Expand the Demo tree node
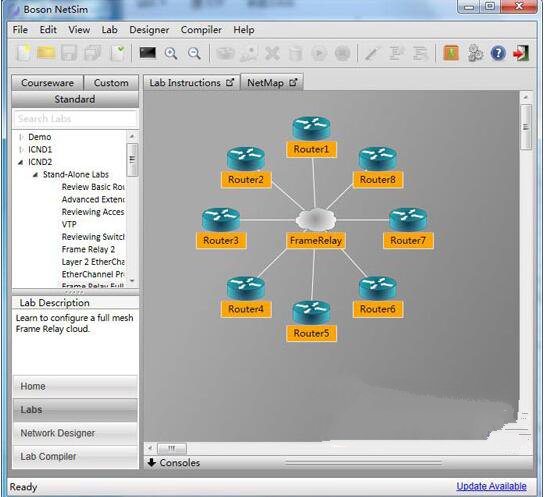This screenshot has height=497, width=547. point(21,137)
